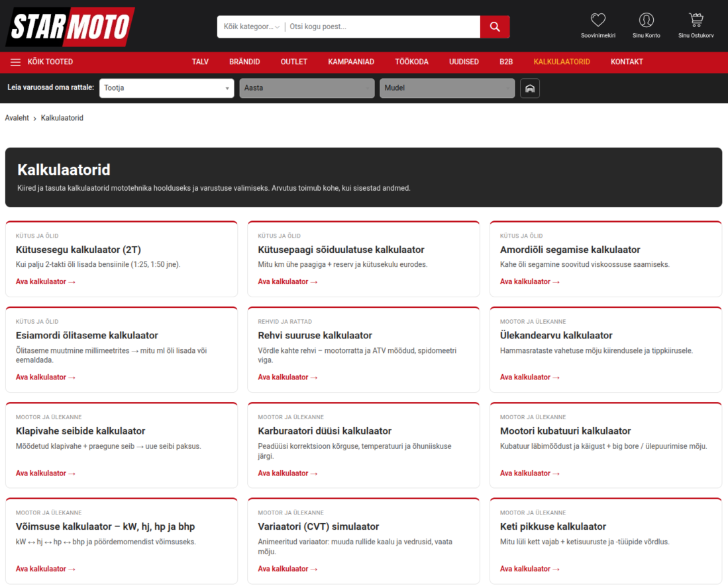Open Keti pikkuse kalkulaator title
728x588 pixels.
553,526
